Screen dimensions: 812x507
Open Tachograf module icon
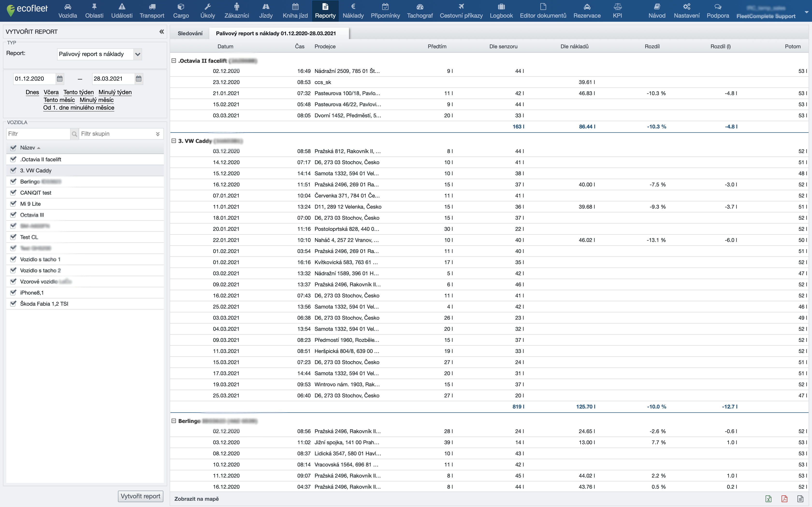click(420, 7)
